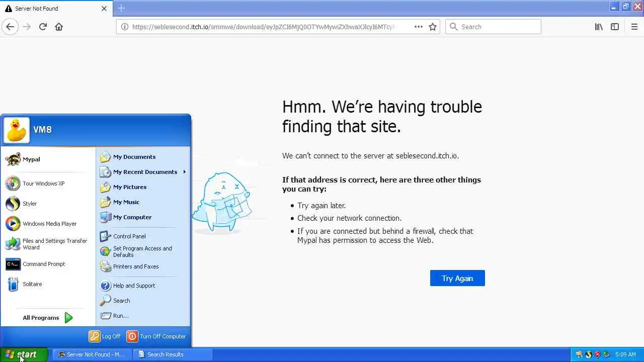Open the Library icon in toolbar
The width and height of the screenshot is (644, 362).
[599, 27]
